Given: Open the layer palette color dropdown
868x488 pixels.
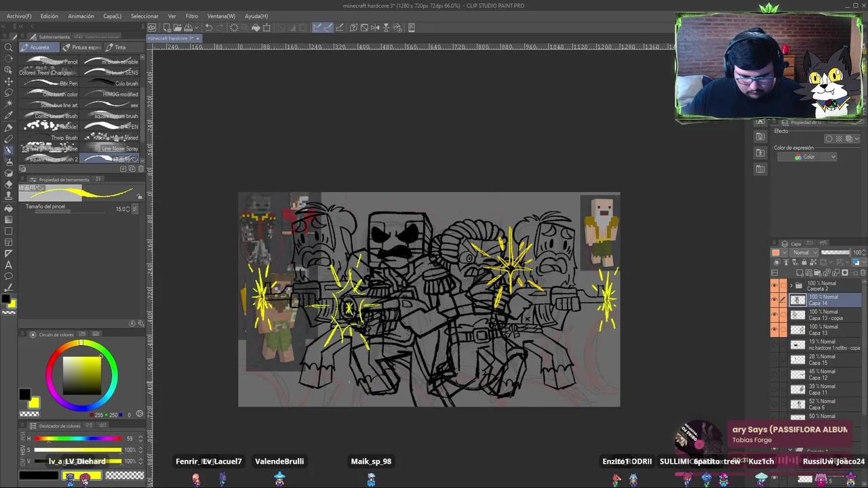Looking at the screenshot, I should pyautogui.click(x=779, y=253).
